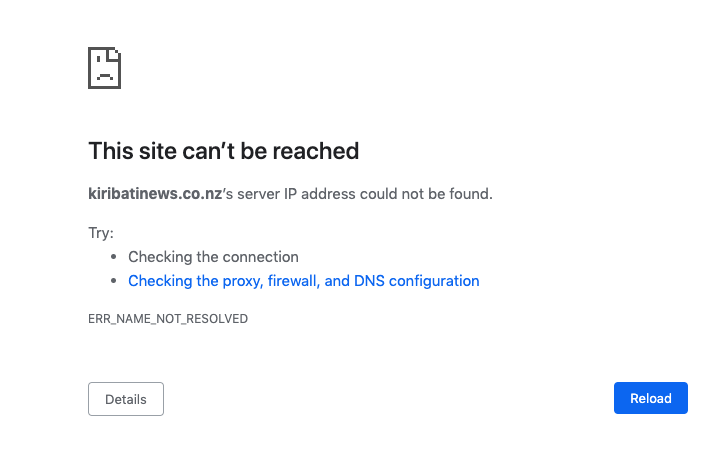
Task: Click the word "DNS" in the blue link
Action: 368,281
